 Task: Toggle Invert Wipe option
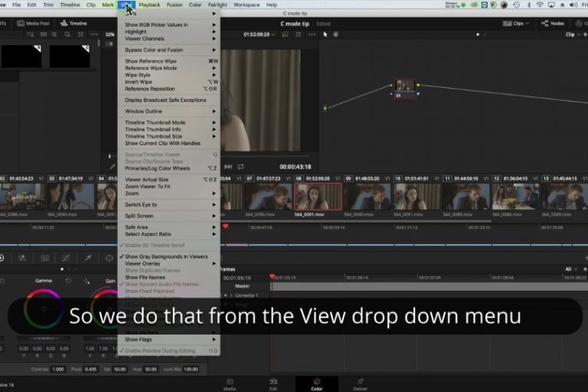[x=168, y=82]
